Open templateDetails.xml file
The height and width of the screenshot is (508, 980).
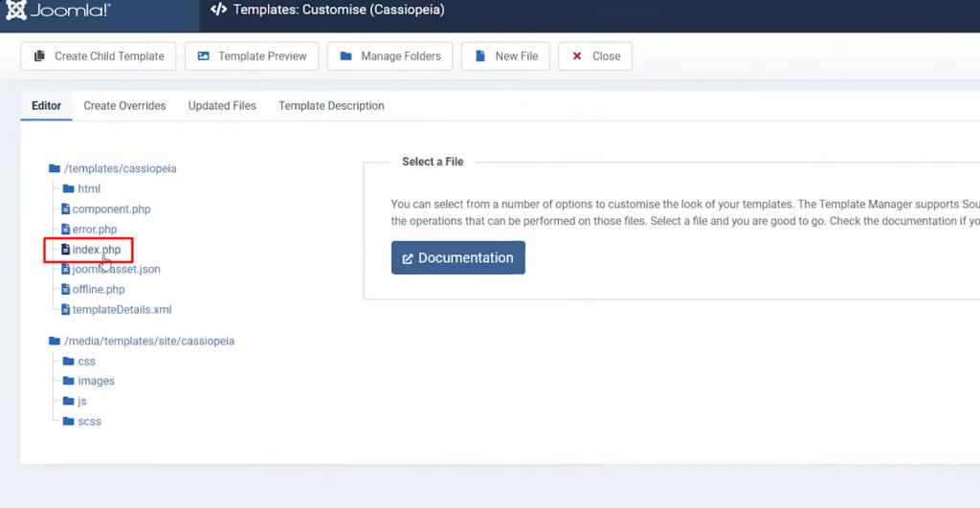pyautogui.click(x=122, y=310)
